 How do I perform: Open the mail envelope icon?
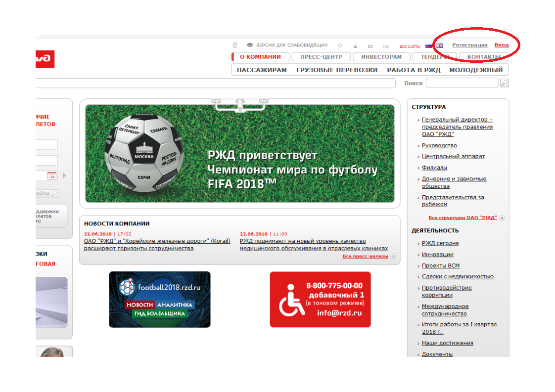click(370, 46)
